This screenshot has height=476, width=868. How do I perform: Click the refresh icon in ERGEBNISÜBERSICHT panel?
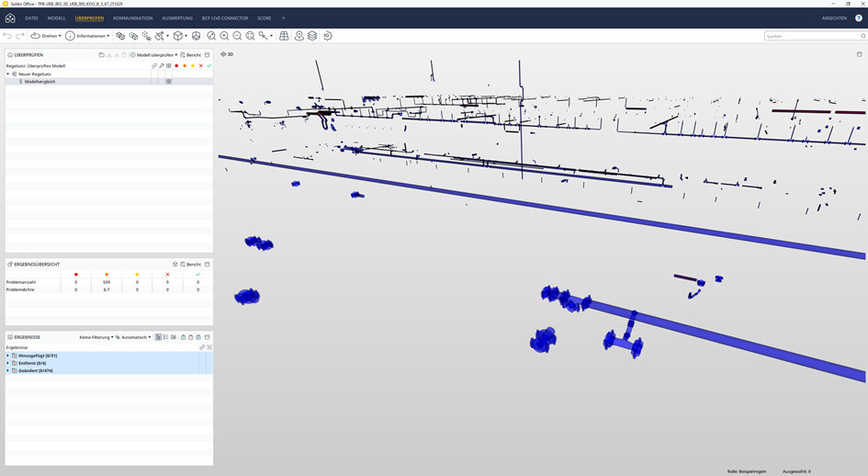coord(175,265)
